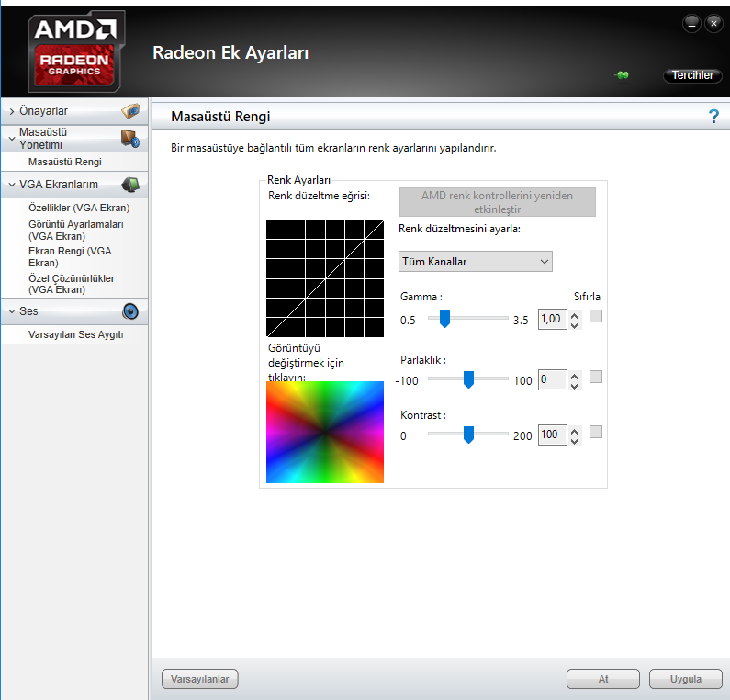Click the green pin icon near Tercihler
Viewport: 730px width, 700px height.
(x=622, y=75)
